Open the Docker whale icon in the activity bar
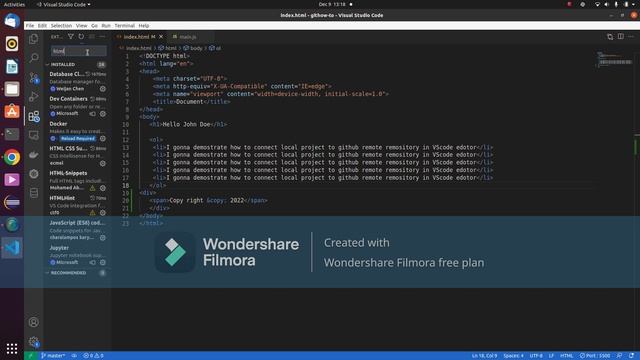This screenshot has width=640, height=360. pos(34,155)
